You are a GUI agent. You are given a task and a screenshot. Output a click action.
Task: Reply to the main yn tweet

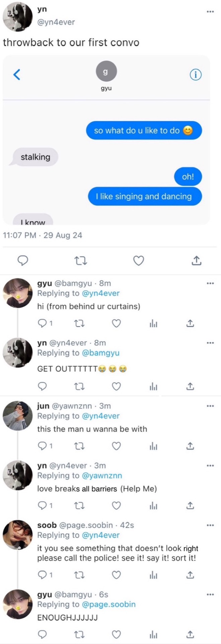(22, 261)
